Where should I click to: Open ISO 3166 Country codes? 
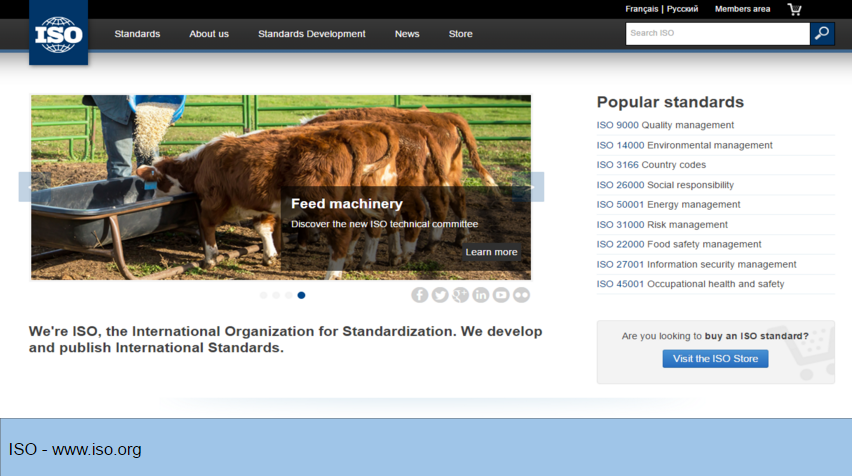coord(651,165)
